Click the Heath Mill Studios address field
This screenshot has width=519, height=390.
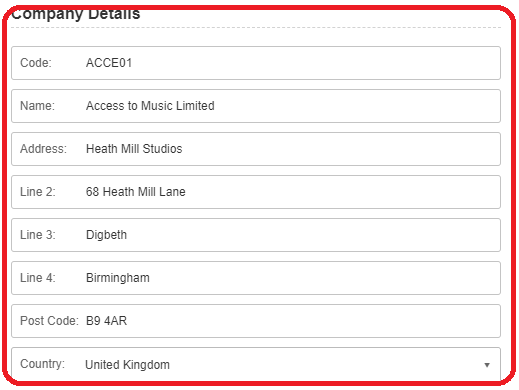pyautogui.click(x=256, y=149)
